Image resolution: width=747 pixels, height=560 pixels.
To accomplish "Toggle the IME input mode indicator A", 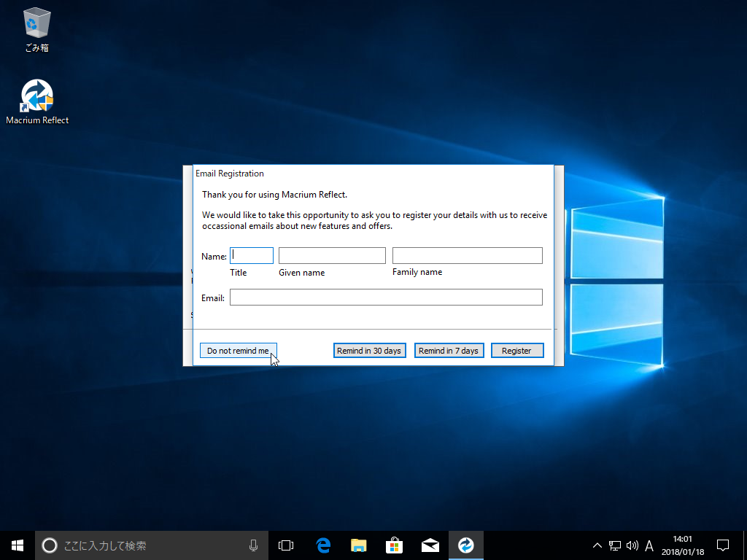I will (649, 545).
